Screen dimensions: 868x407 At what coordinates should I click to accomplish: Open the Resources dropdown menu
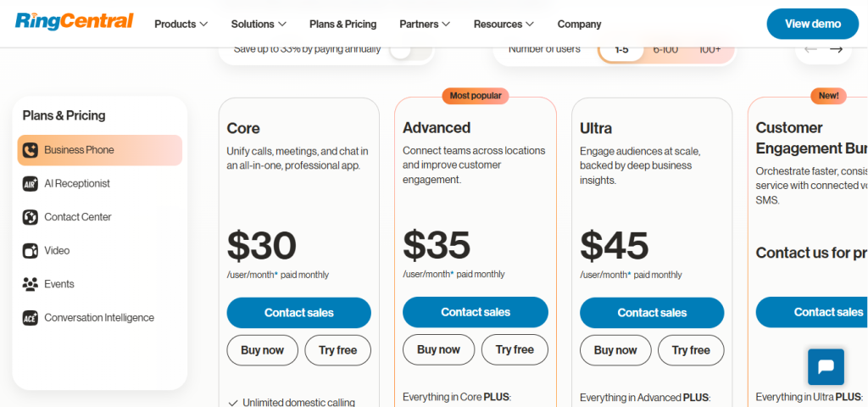click(504, 24)
